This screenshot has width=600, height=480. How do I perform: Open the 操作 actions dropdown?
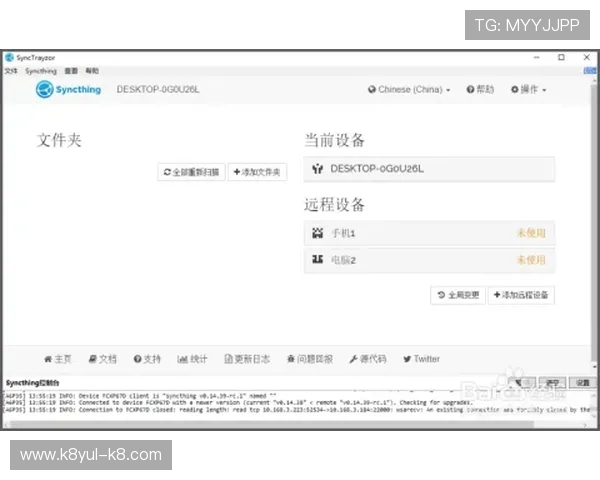click(529, 90)
